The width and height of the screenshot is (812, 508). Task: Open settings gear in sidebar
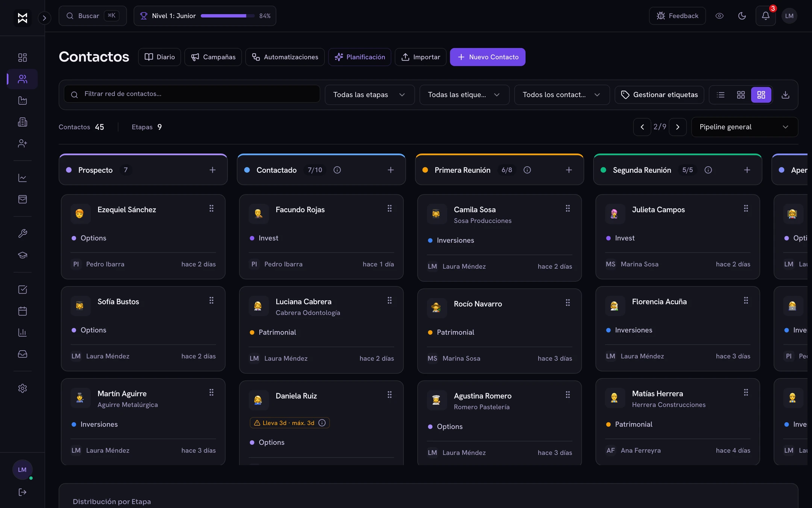click(x=23, y=388)
